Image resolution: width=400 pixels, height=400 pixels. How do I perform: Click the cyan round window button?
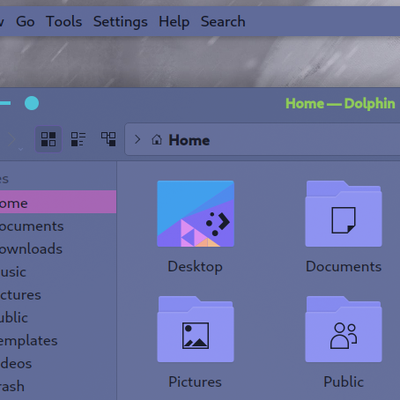(x=32, y=103)
